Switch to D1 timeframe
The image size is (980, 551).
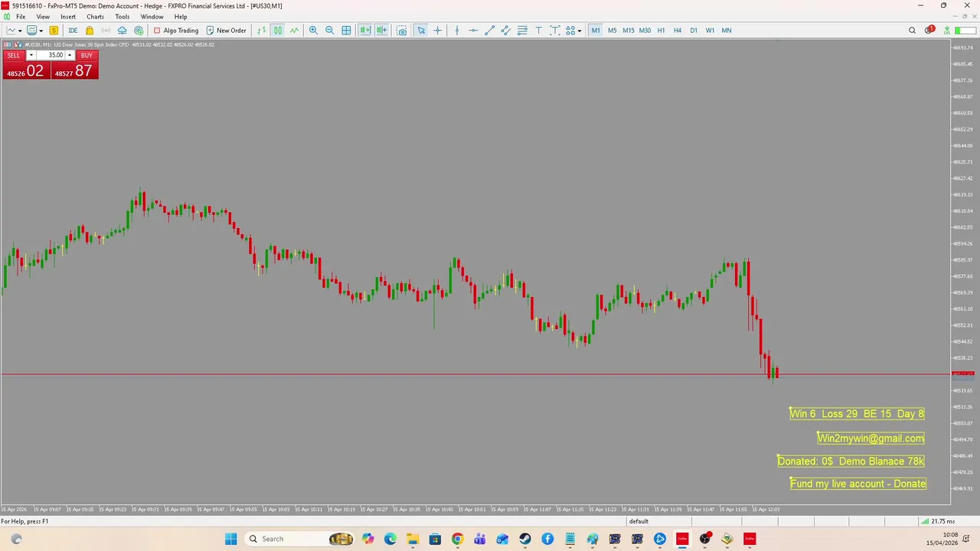coord(694,31)
